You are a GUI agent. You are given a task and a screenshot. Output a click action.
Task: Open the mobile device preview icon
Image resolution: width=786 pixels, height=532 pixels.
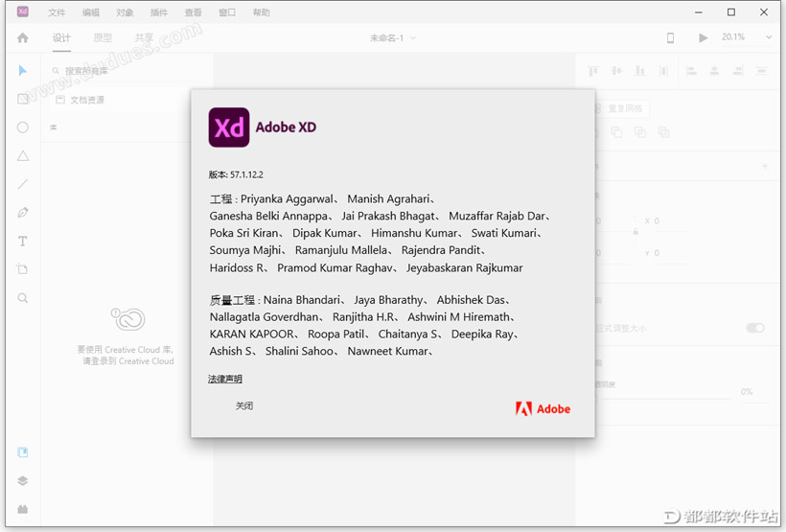[670, 37]
